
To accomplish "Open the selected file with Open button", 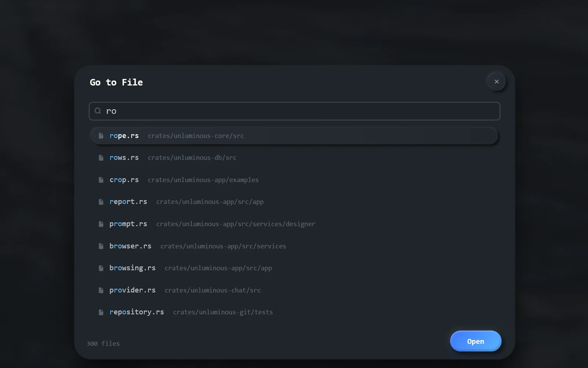I will point(476,341).
